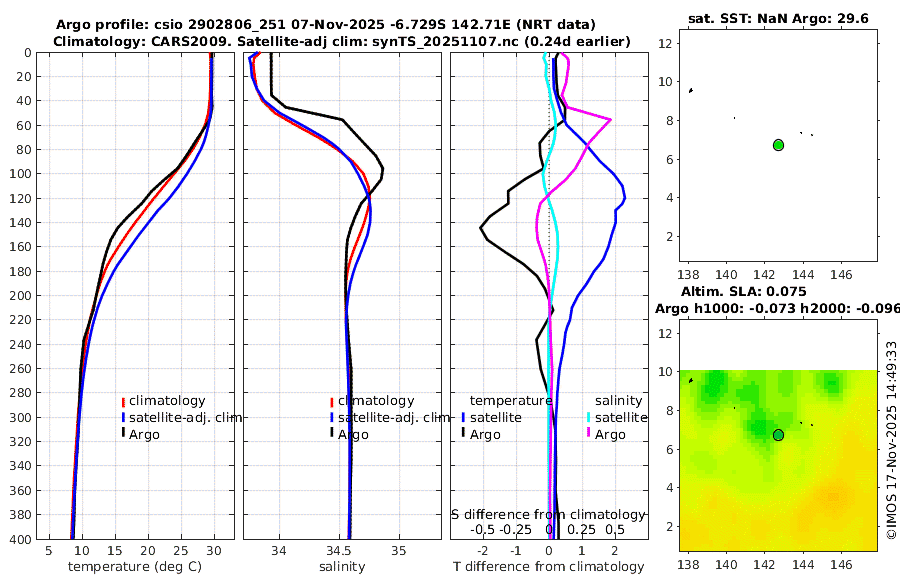The width and height of the screenshot is (900, 580).
Task: Click the blue satellite temperature swatch in difference legend
Action: pos(463,417)
